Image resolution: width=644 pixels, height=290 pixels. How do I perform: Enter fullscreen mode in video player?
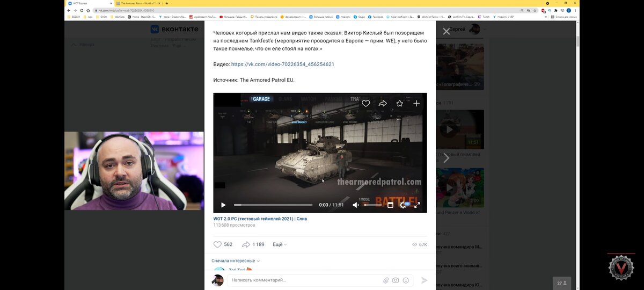click(x=417, y=205)
